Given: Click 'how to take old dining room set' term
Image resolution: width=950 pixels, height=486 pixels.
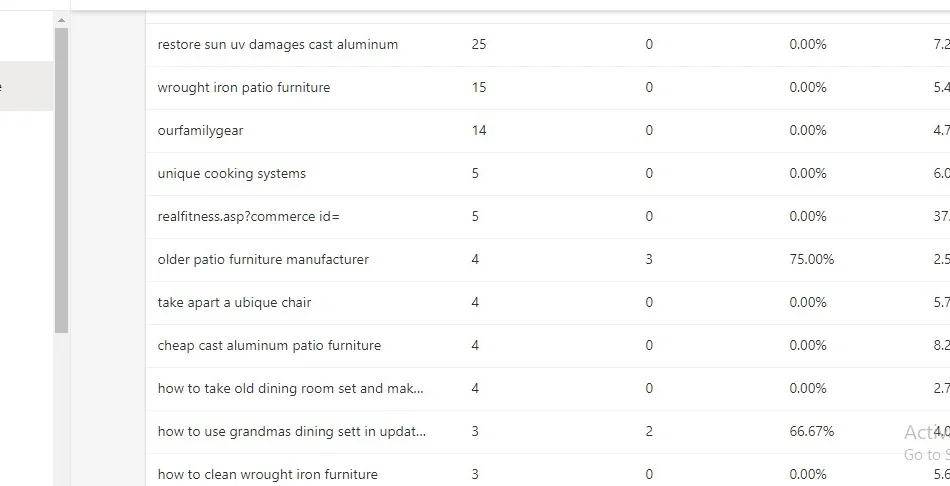Looking at the screenshot, I should tap(290, 389).
